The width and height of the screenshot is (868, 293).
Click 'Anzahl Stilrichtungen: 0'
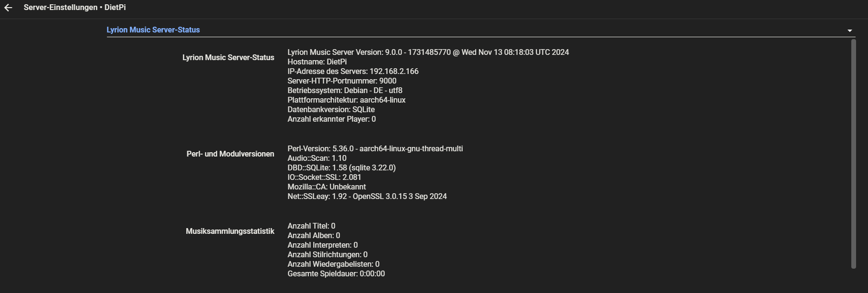[328, 255]
